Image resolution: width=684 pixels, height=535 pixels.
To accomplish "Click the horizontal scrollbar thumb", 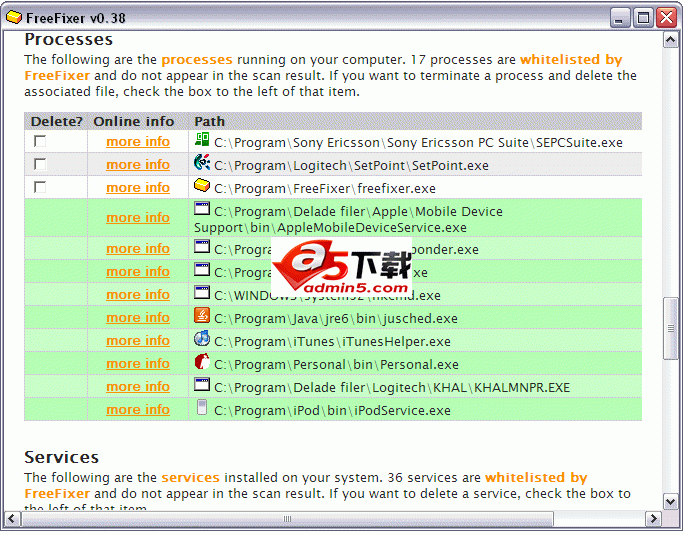I will 287,519.
